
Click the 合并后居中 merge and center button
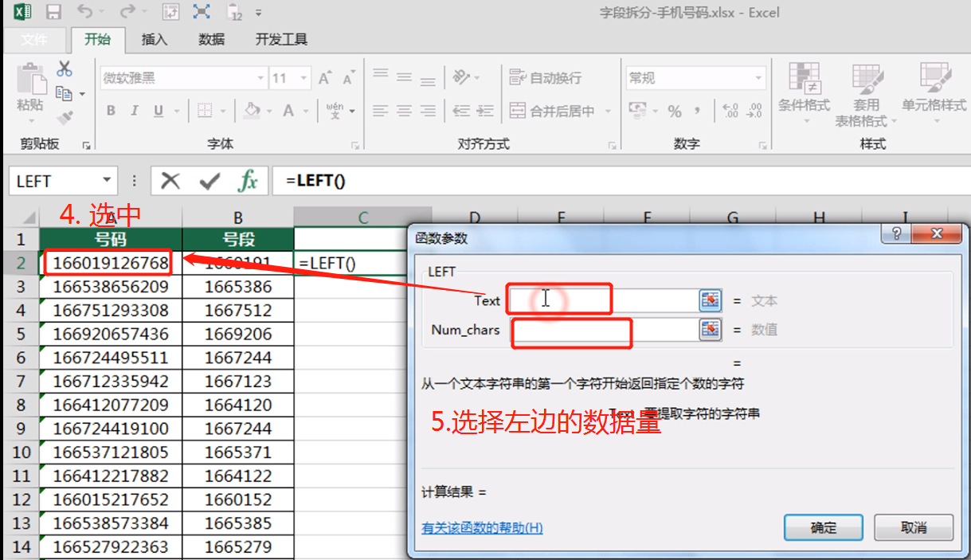point(554,111)
